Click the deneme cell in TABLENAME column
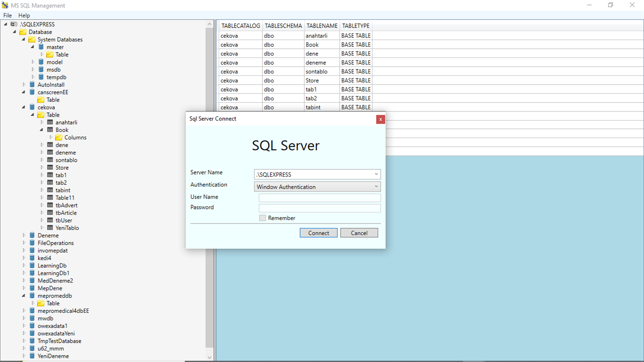644x362 pixels. (x=321, y=63)
